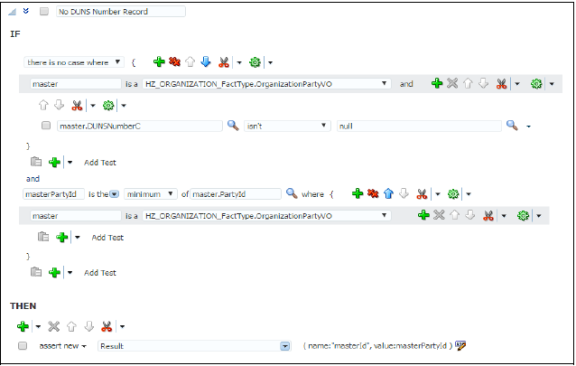Edit the No DUNS Number Record name field
576x366 pixels.
click(x=120, y=11)
